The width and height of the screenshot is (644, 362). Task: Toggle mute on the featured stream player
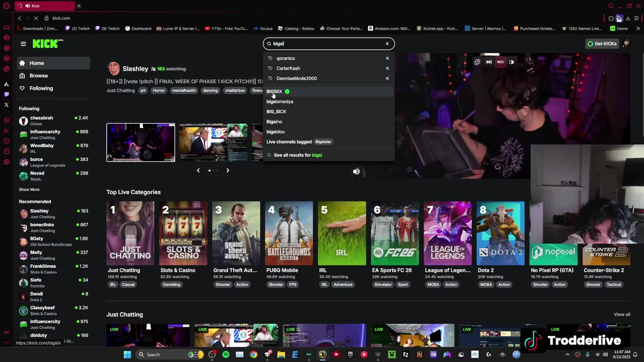pyautogui.click(x=356, y=171)
